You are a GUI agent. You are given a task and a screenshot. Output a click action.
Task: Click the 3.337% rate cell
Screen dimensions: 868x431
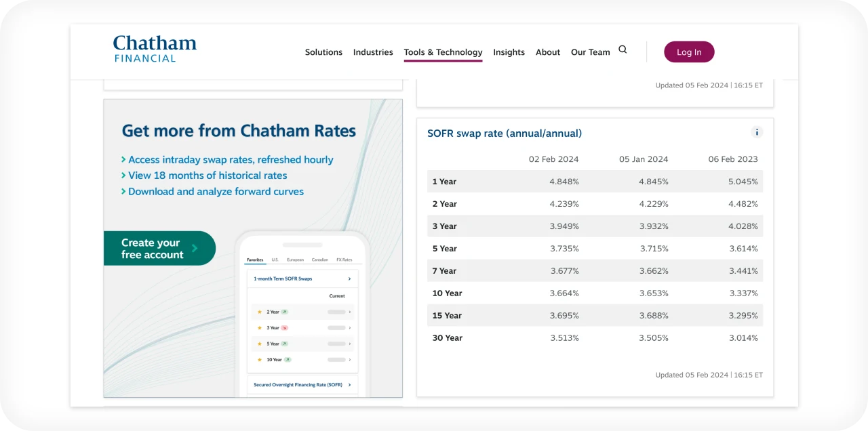coord(743,293)
